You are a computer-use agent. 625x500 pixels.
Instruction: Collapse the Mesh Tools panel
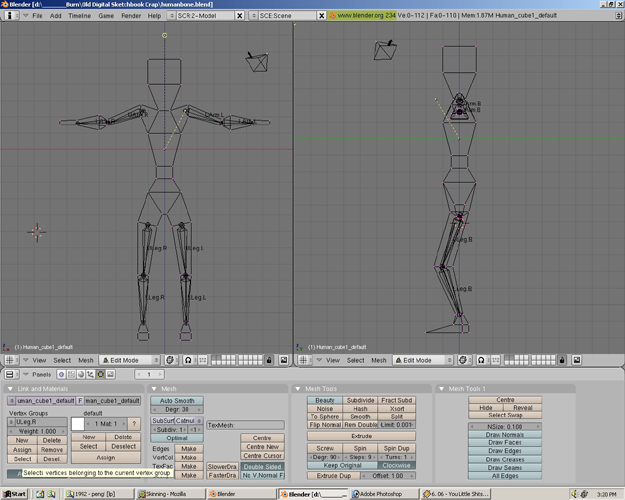297,389
